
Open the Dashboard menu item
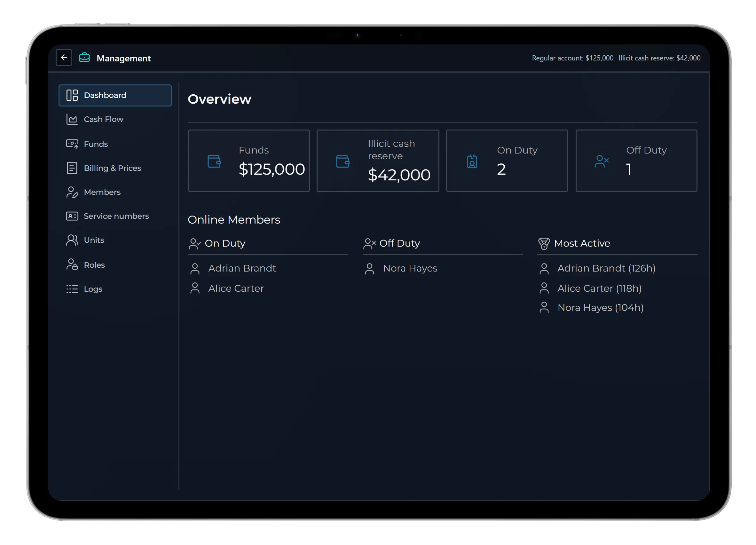(115, 95)
